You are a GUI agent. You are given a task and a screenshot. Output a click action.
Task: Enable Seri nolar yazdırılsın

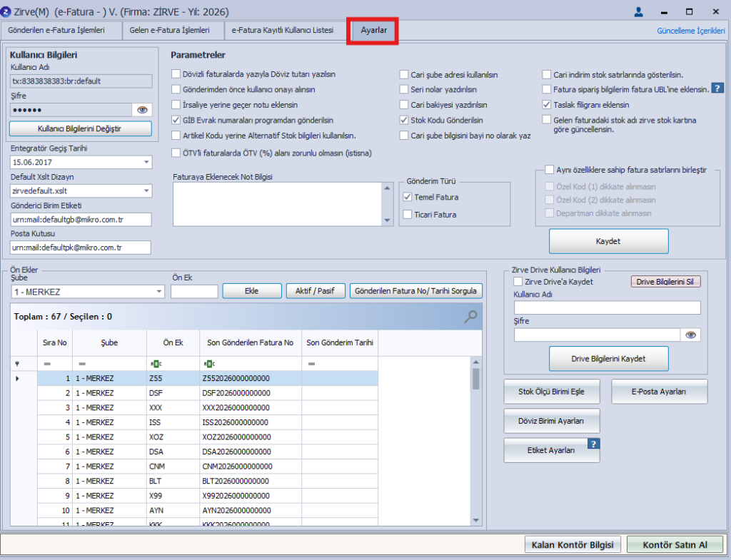(404, 89)
